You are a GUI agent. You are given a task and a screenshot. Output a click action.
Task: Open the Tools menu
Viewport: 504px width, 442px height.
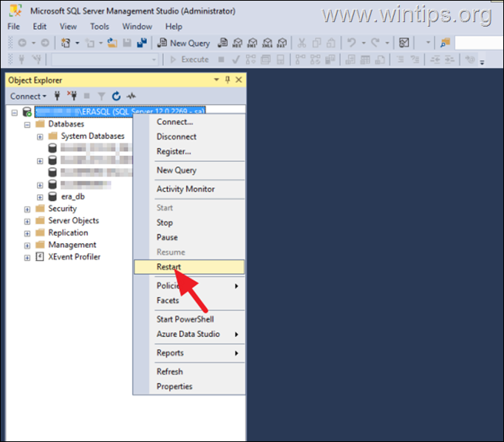point(99,27)
